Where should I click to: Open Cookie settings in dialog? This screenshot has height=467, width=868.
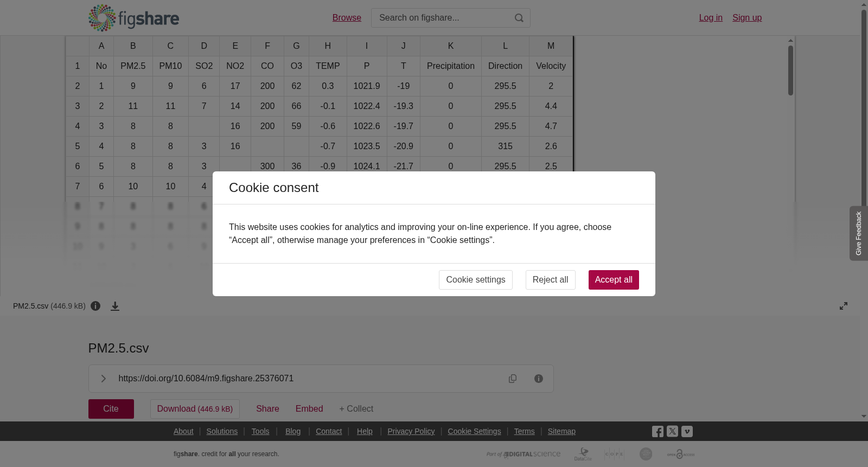(x=476, y=280)
